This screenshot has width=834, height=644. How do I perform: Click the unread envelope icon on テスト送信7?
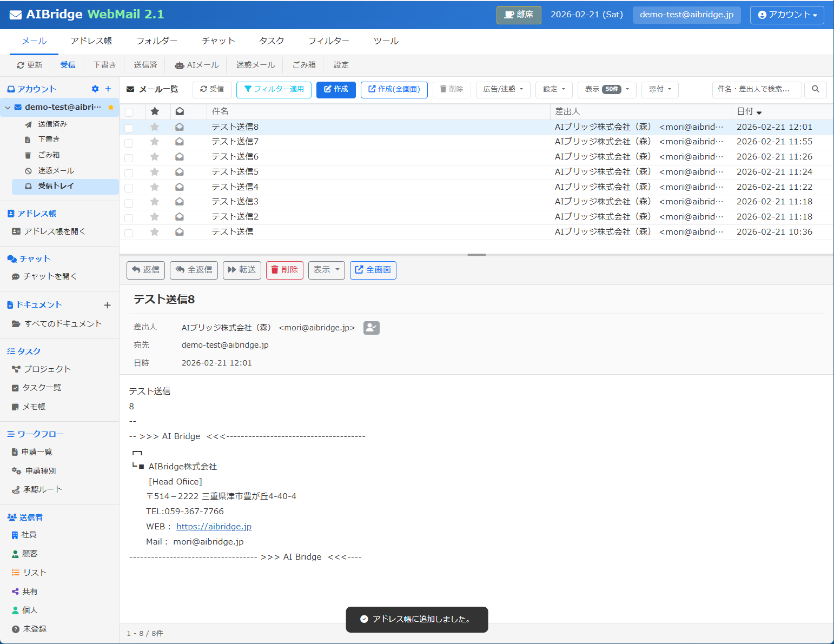(x=179, y=142)
